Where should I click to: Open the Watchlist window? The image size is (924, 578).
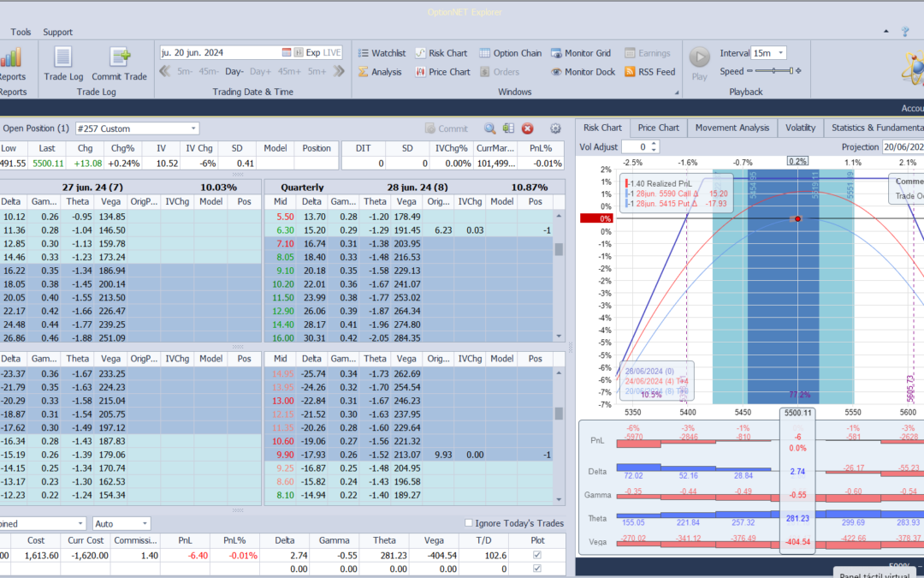tap(382, 53)
